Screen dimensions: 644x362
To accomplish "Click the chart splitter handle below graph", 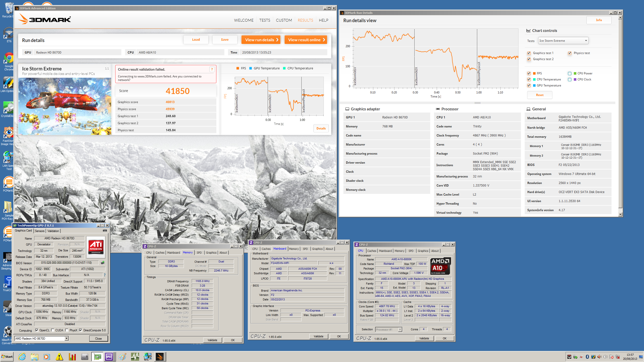I will pyautogui.click(x=477, y=103).
